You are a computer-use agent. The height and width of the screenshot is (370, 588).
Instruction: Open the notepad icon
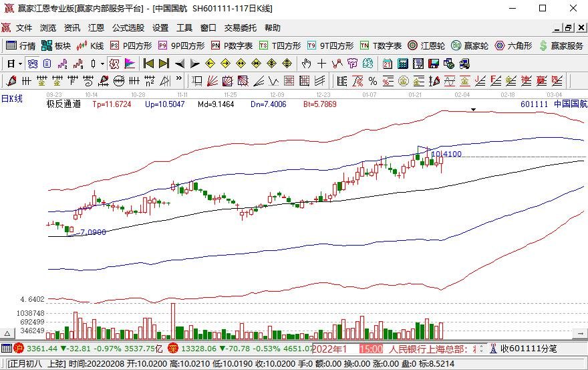click(x=418, y=64)
